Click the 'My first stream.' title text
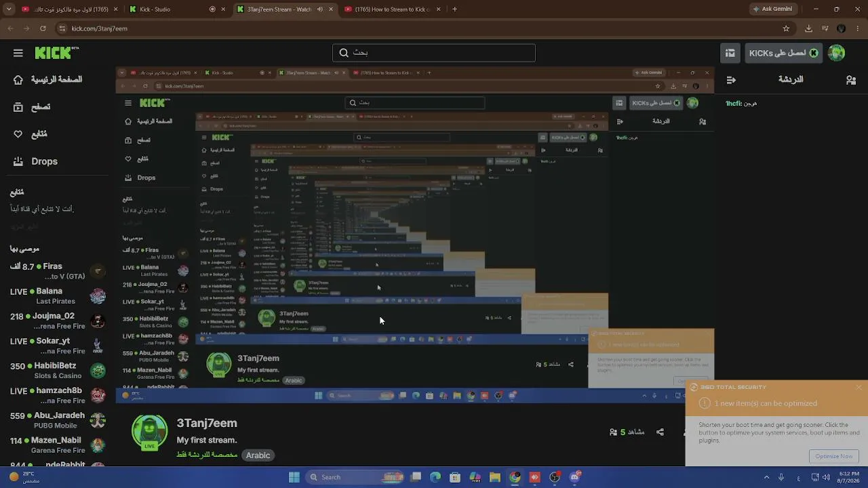The height and width of the screenshot is (488, 868). coord(207,440)
